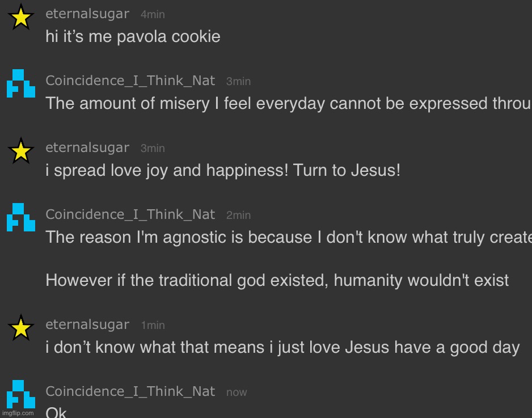Click the 'humanity wouldn't exist' message line

click(x=277, y=281)
